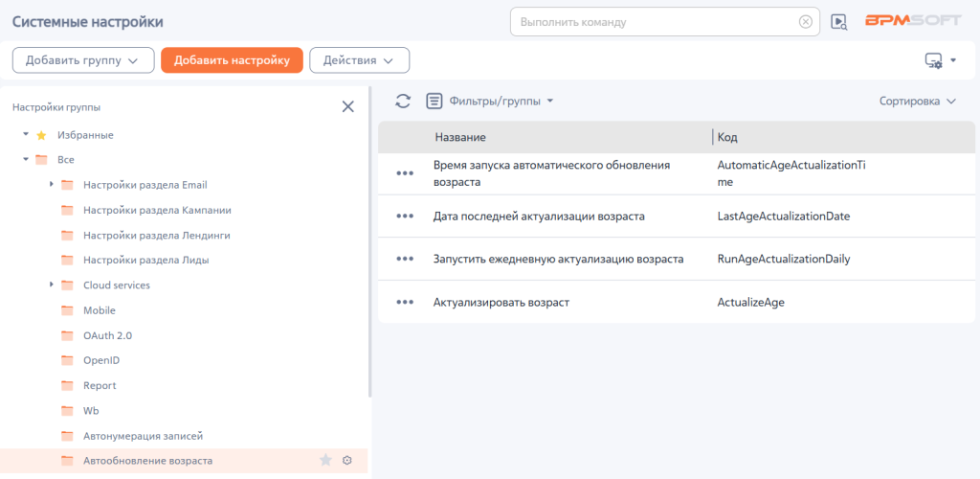The height and width of the screenshot is (479, 980).
Task: Open row menu for Время запуска автоматического обновления
Action: [x=405, y=173]
